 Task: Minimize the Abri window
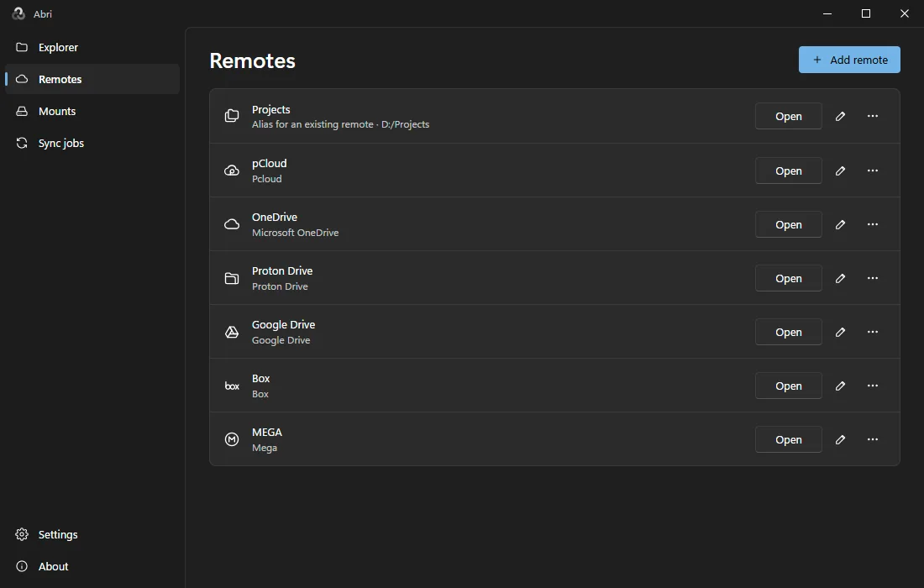[827, 13]
